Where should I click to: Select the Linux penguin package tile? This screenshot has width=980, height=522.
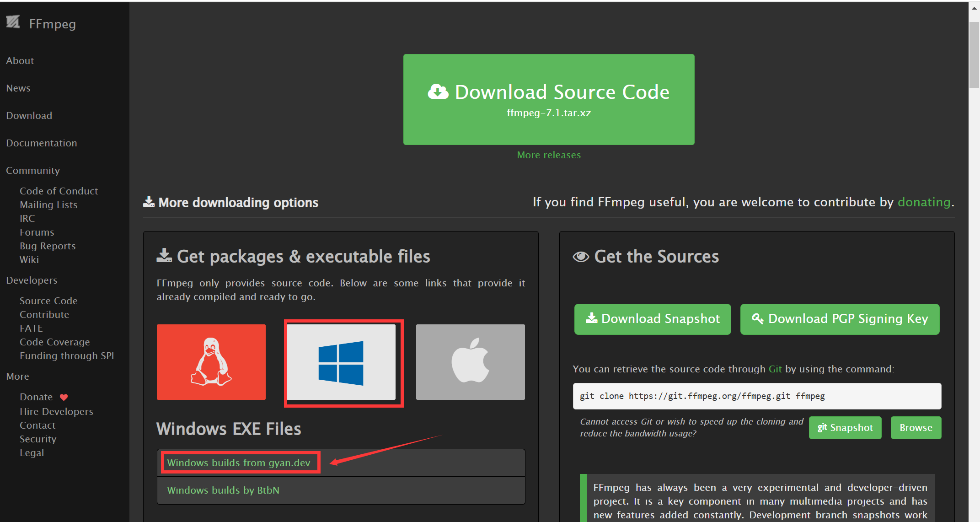pos(211,362)
